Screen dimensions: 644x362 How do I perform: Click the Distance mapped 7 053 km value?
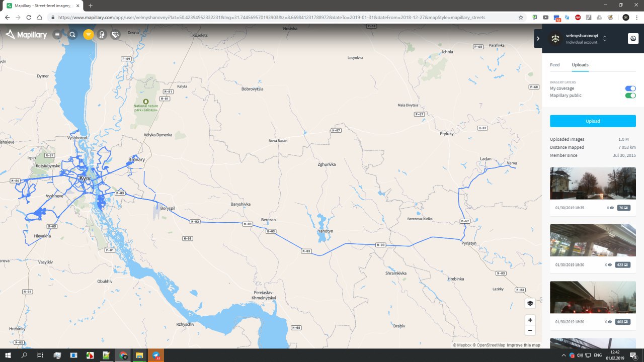click(x=627, y=147)
